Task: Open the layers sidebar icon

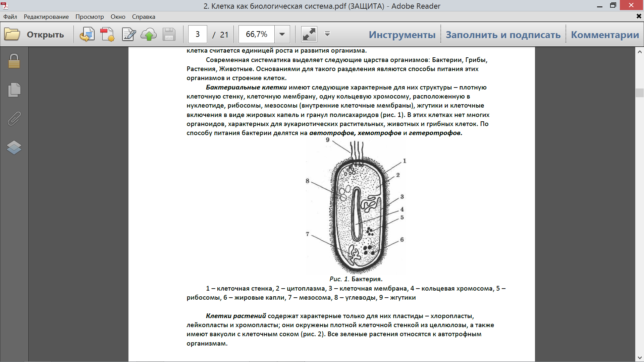Action: click(14, 147)
